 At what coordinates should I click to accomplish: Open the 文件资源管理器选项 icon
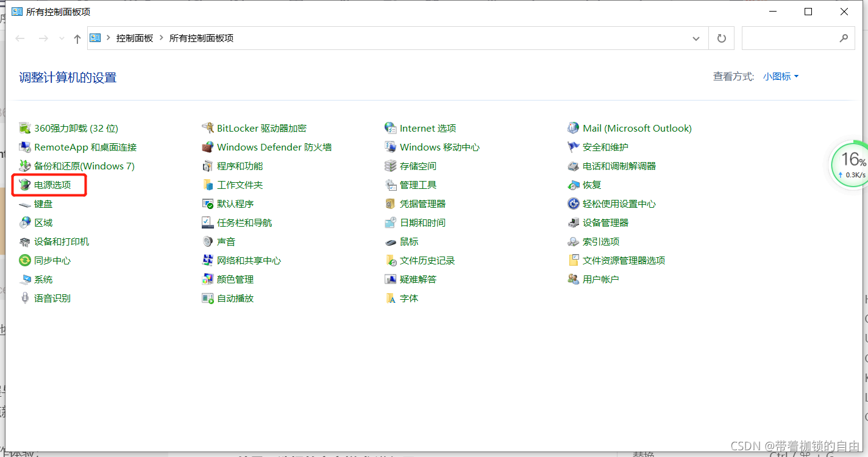pyautogui.click(x=574, y=260)
